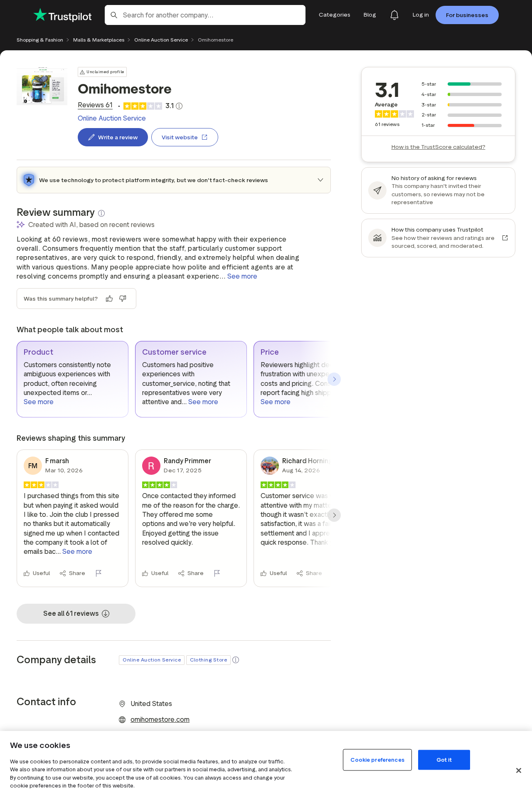Click the TrustScore info icon beside 3.1
532x790 pixels.
(179, 106)
